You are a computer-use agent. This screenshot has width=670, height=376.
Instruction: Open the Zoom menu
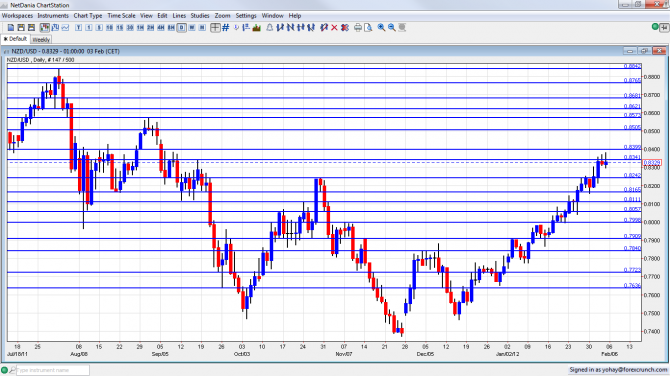[222, 16]
